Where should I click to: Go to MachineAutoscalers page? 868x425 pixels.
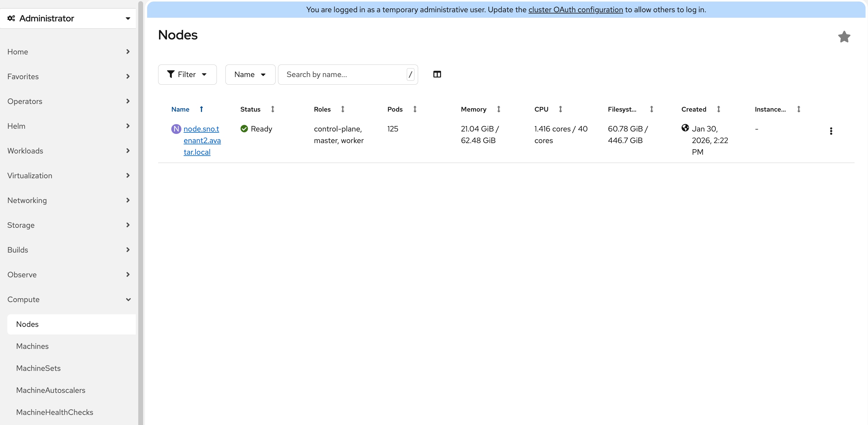(x=72, y=390)
